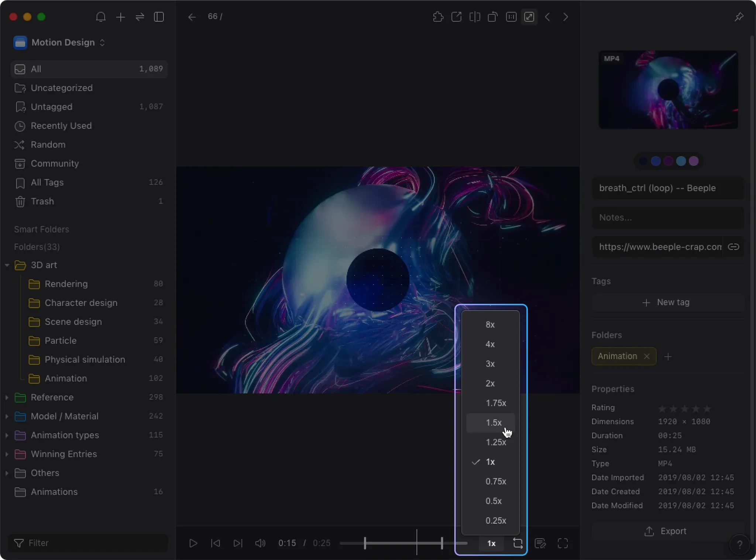This screenshot has height=560, width=756.
Task: Open the video notes icon
Action: [x=540, y=543]
